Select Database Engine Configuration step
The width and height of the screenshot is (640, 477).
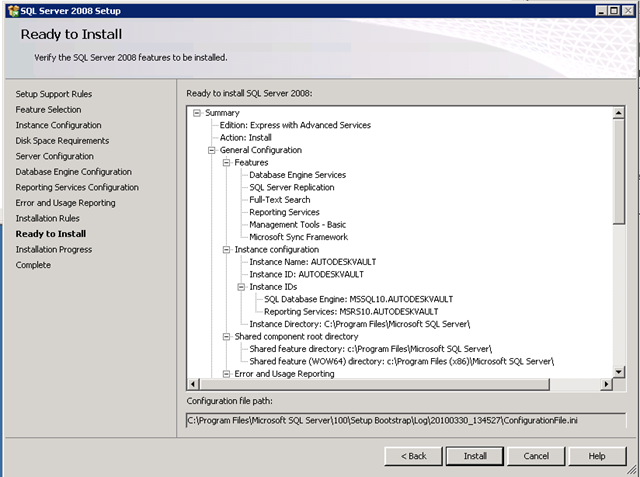pyautogui.click(x=73, y=171)
